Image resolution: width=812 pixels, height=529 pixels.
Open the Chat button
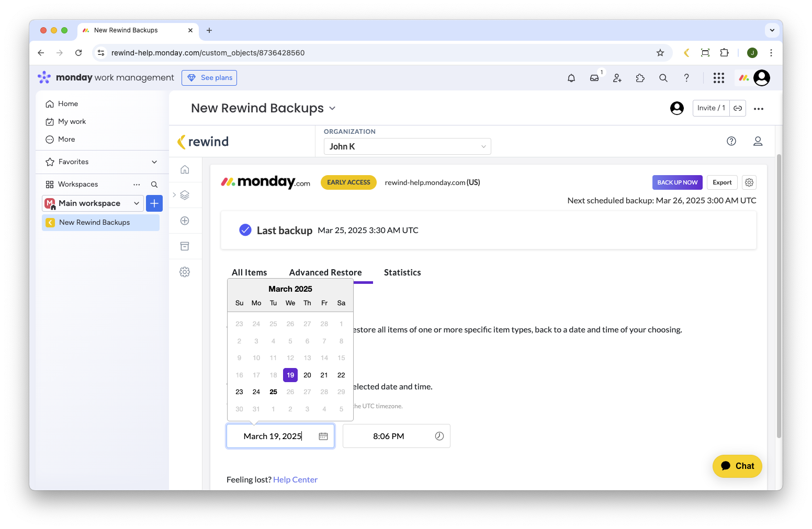coord(737,466)
